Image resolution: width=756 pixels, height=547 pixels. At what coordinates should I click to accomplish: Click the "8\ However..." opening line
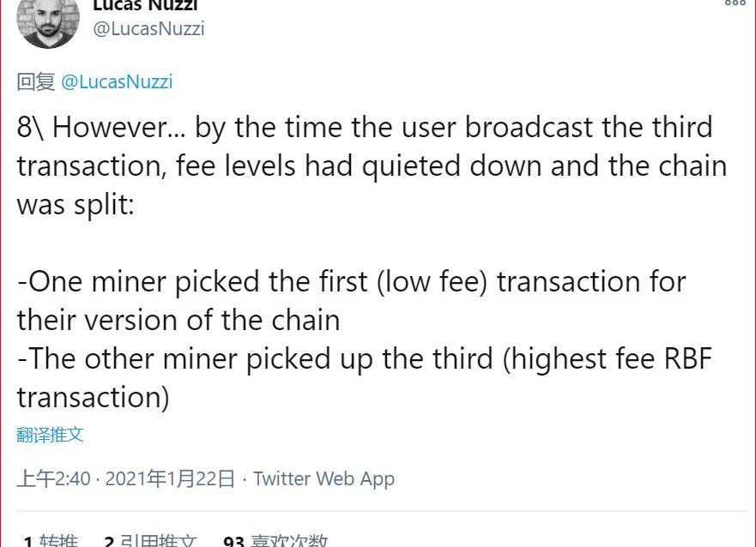tap(365, 128)
